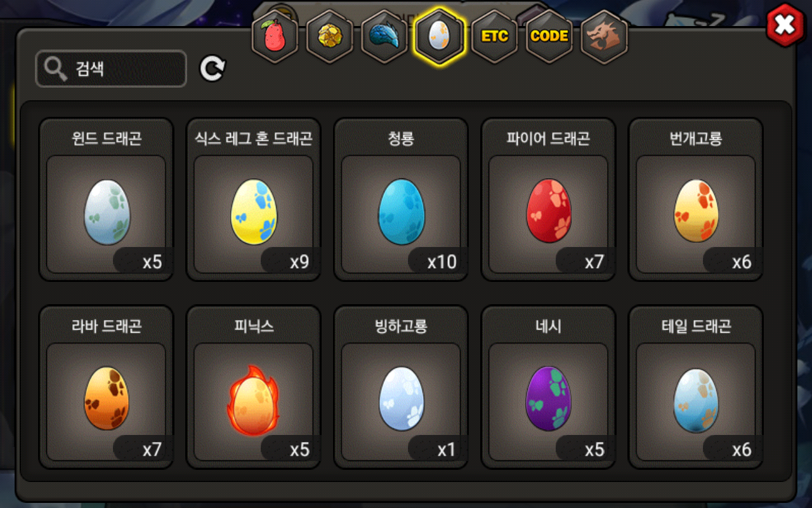Click the 검색 search field

[111, 69]
